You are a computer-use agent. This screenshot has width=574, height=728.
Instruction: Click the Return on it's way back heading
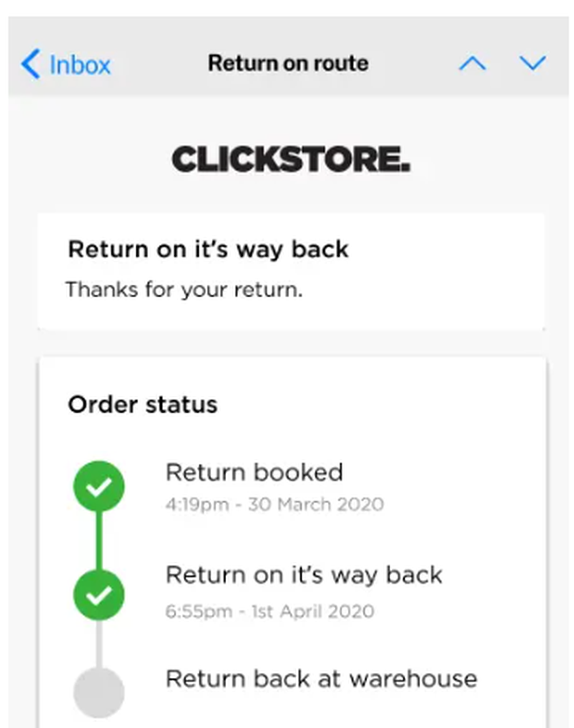[x=208, y=250]
